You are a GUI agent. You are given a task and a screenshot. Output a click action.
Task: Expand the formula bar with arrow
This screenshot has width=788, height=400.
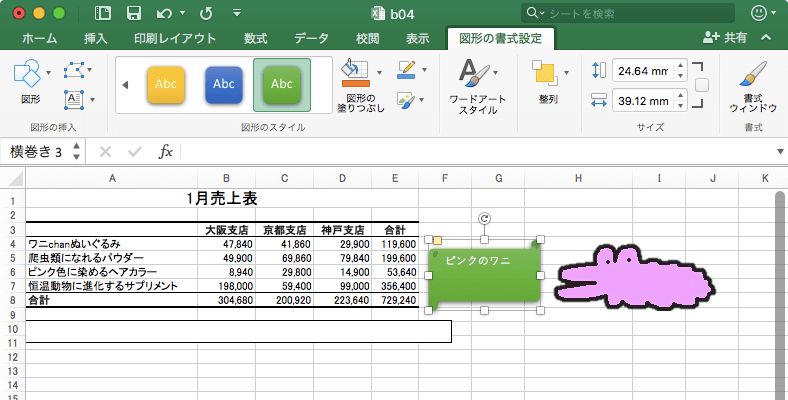tap(780, 151)
